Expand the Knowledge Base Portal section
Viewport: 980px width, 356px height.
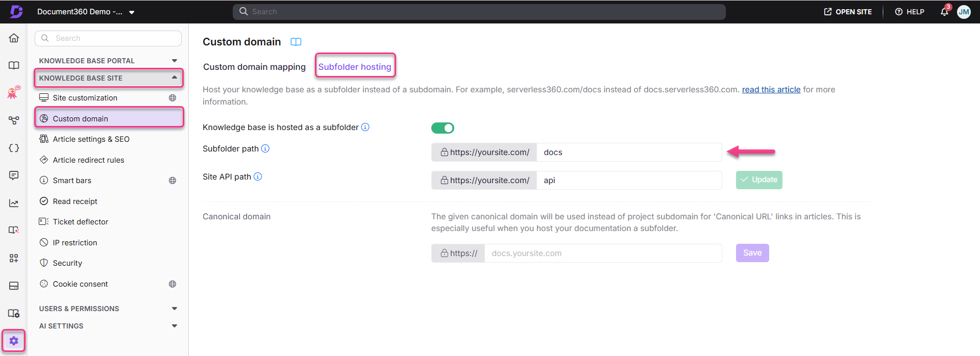(108, 61)
